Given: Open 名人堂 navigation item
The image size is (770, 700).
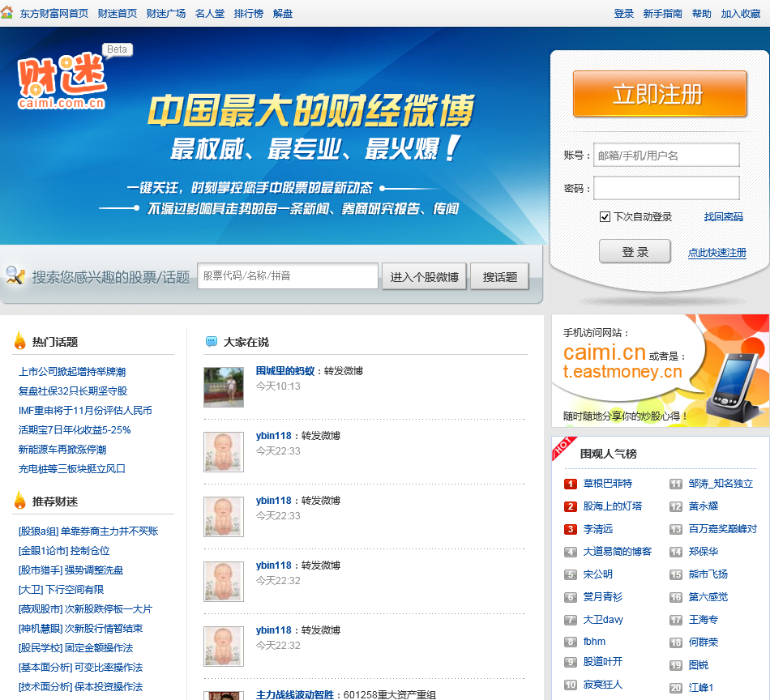Looking at the screenshot, I should [210, 14].
